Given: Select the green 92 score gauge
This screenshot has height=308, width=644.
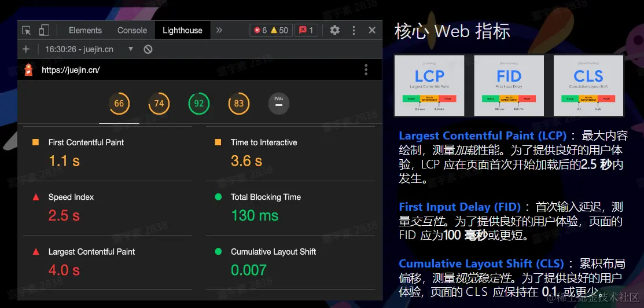Looking at the screenshot, I should coord(199,104).
